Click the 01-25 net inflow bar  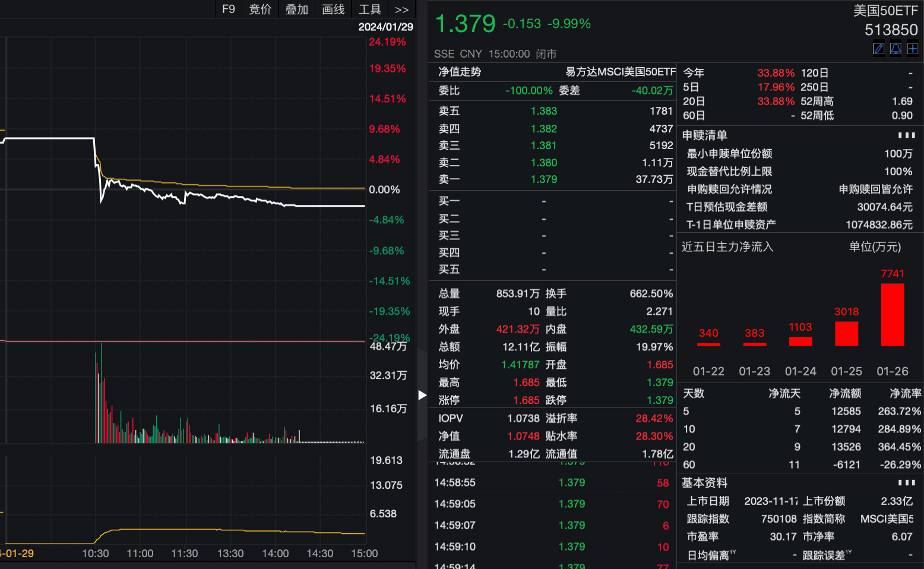(846, 333)
